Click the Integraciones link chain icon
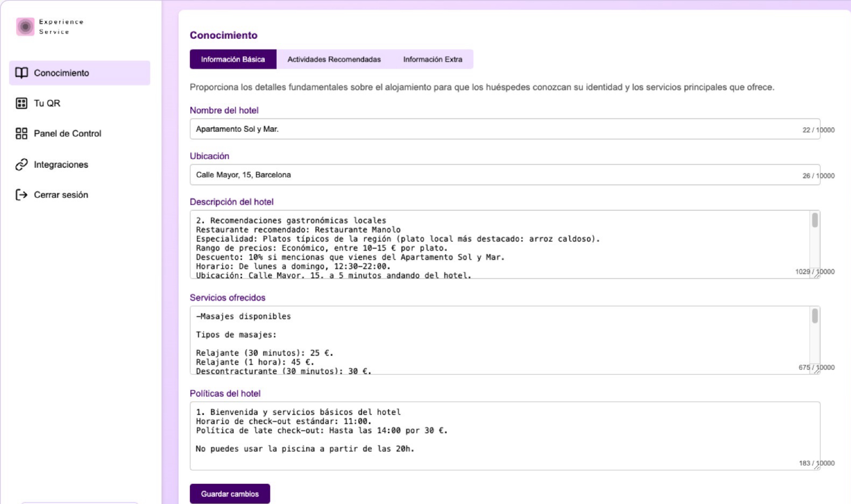The height and width of the screenshot is (504, 851). (22, 164)
